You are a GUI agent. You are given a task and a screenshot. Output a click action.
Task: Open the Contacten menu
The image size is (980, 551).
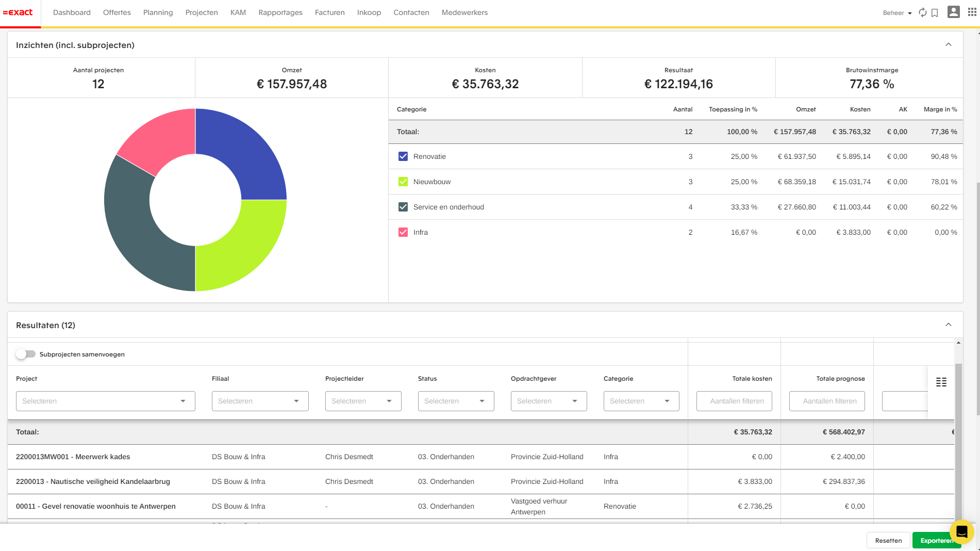[411, 12]
